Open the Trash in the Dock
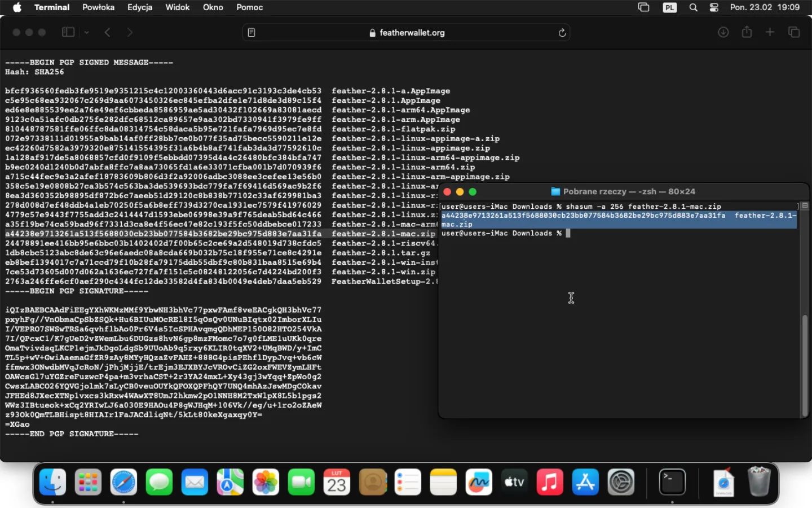This screenshot has width=812, height=508. (759, 483)
